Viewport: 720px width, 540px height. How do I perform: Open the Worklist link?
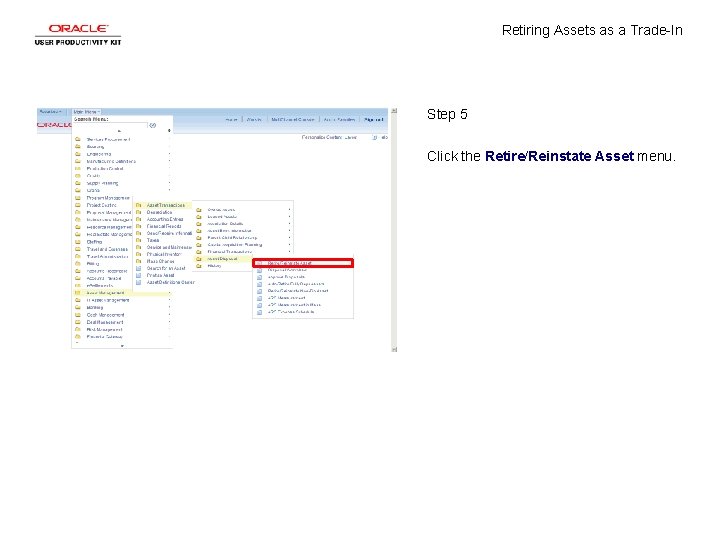(254, 119)
